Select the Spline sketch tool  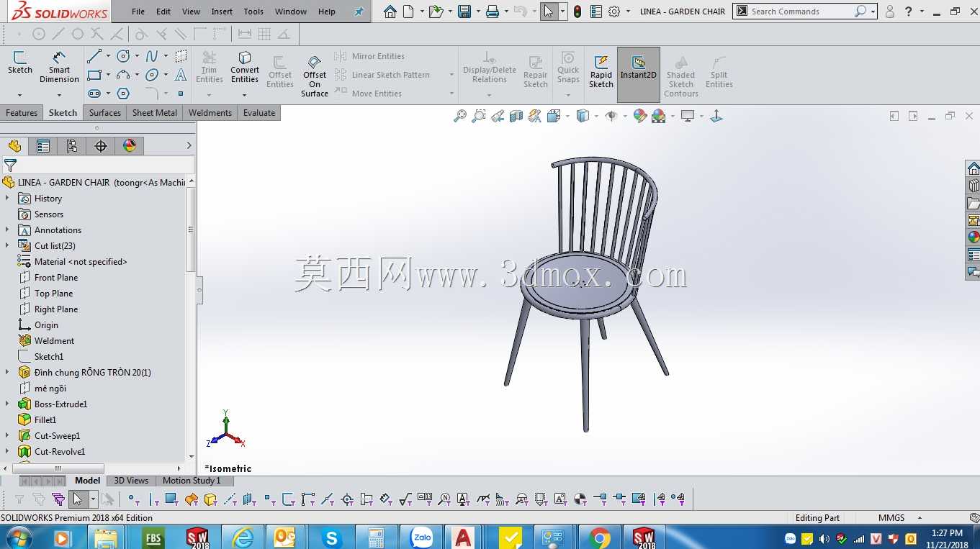point(152,56)
